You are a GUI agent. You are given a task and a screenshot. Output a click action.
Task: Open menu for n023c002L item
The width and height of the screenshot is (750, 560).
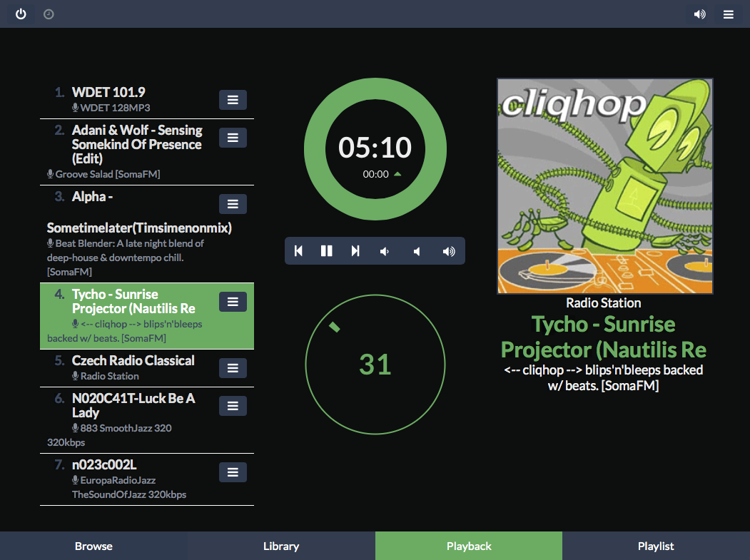click(x=233, y=472)
